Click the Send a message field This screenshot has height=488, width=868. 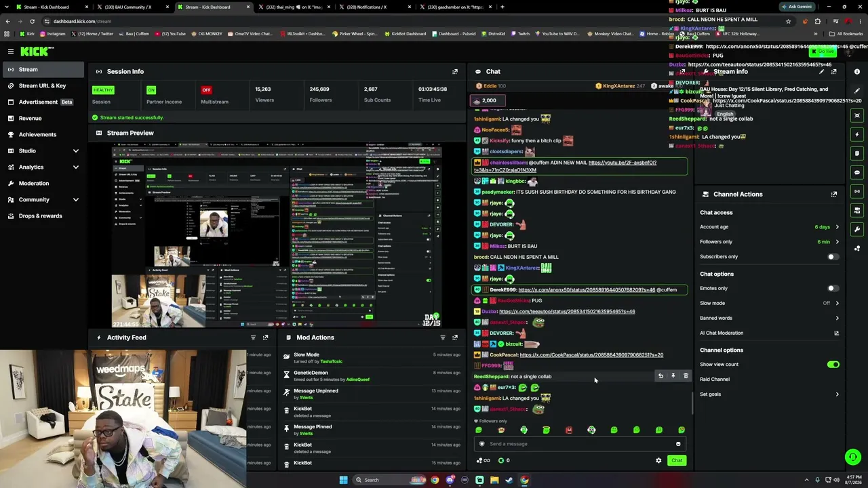tap(580, 444)
